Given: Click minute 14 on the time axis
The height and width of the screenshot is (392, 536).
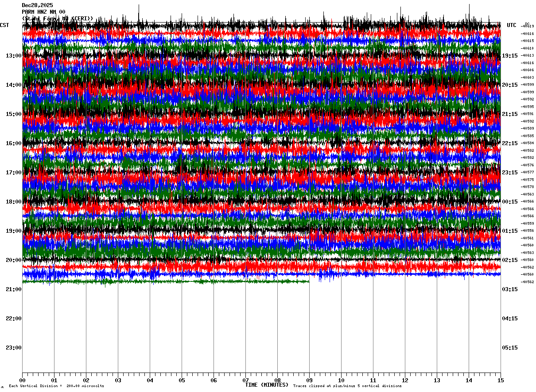Looking at the screenshot, I should [469, 380].
